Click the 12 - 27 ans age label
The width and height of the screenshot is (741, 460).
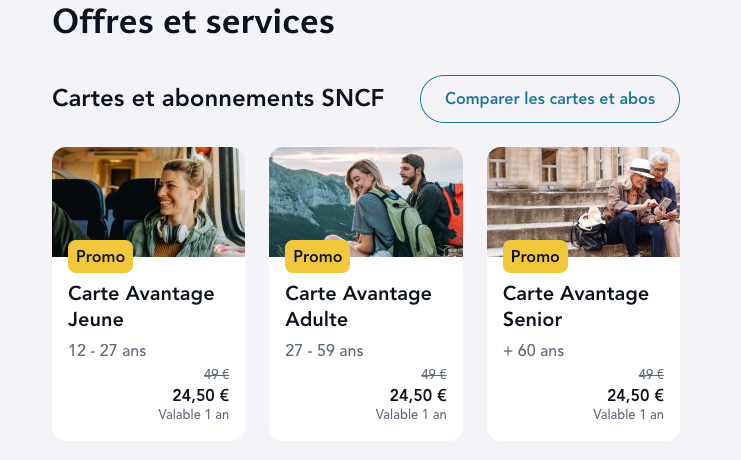(x=107, y=351)
